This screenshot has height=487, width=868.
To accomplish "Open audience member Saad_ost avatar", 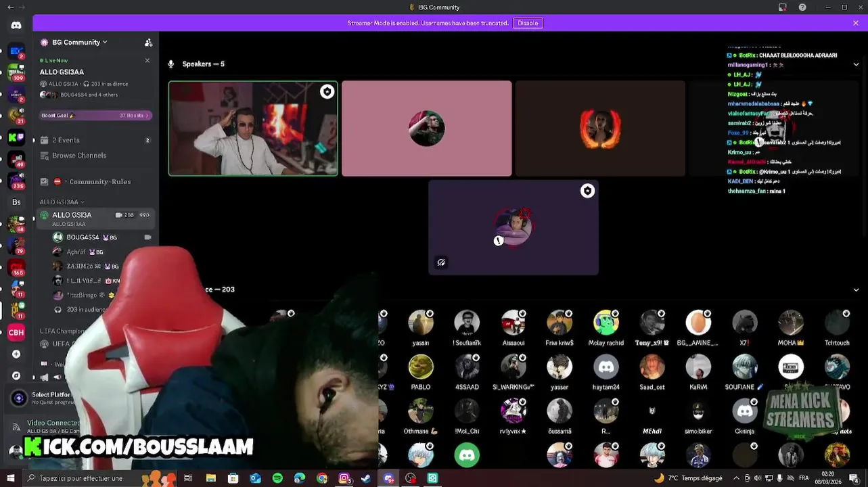I will click(x=652, y=367).
